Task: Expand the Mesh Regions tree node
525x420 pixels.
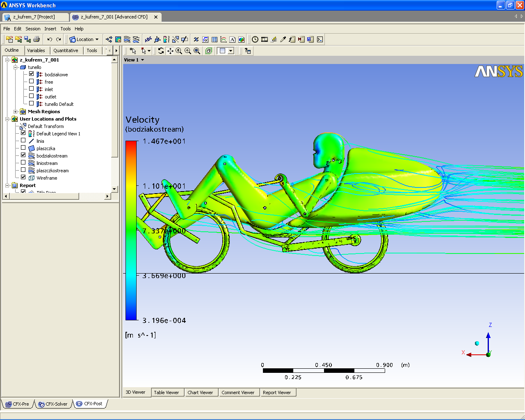Action: pos(16,112)
